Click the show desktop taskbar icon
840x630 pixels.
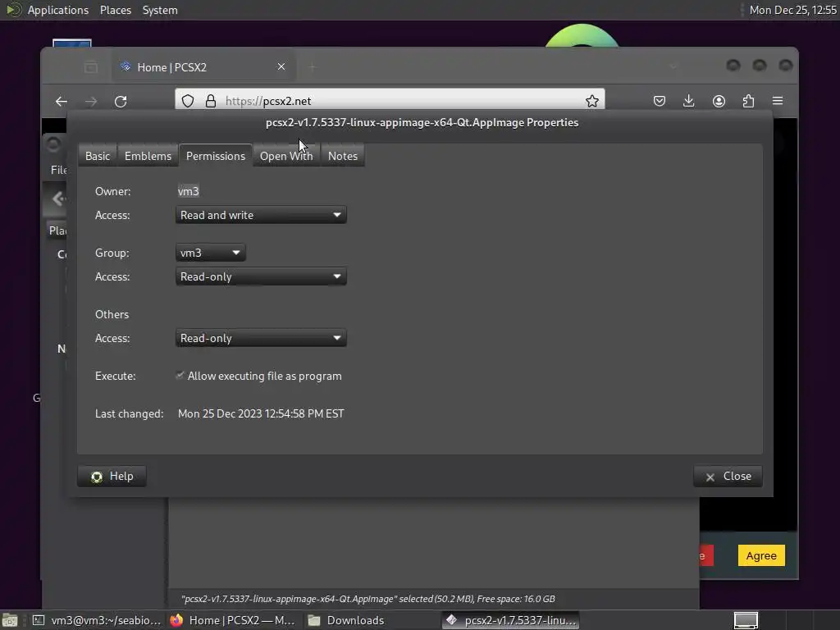pos(10,620)
